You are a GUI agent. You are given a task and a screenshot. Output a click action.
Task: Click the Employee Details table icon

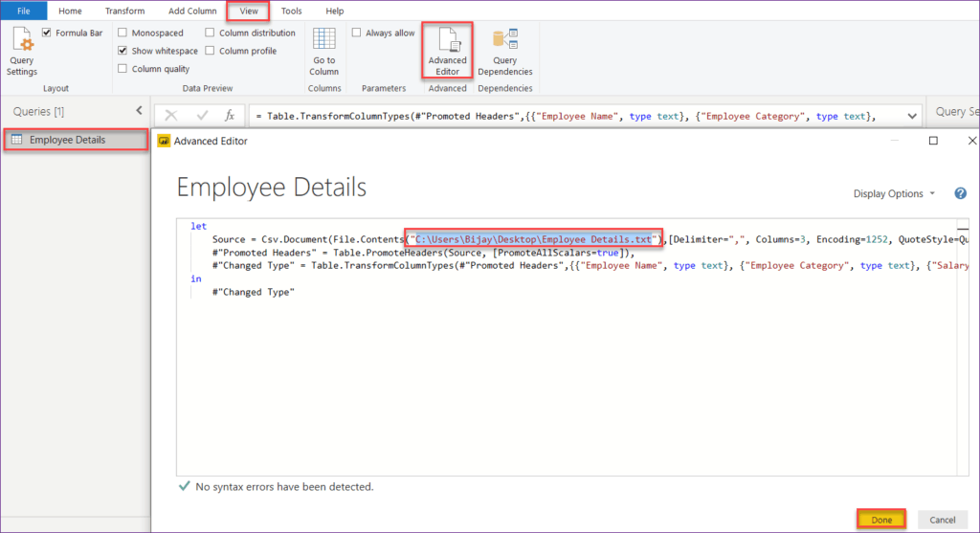[17, 140]
